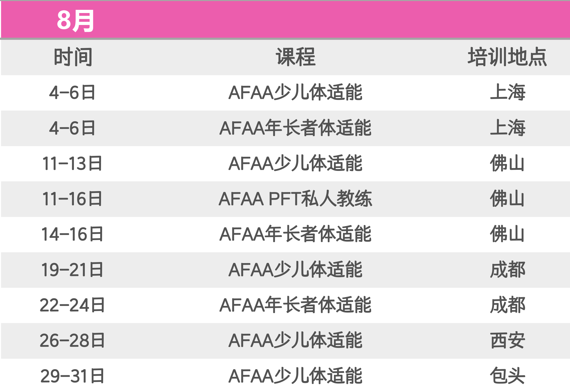Select AFAA年长者体适能 in the 22-24日 row

[x=295, y=305]
